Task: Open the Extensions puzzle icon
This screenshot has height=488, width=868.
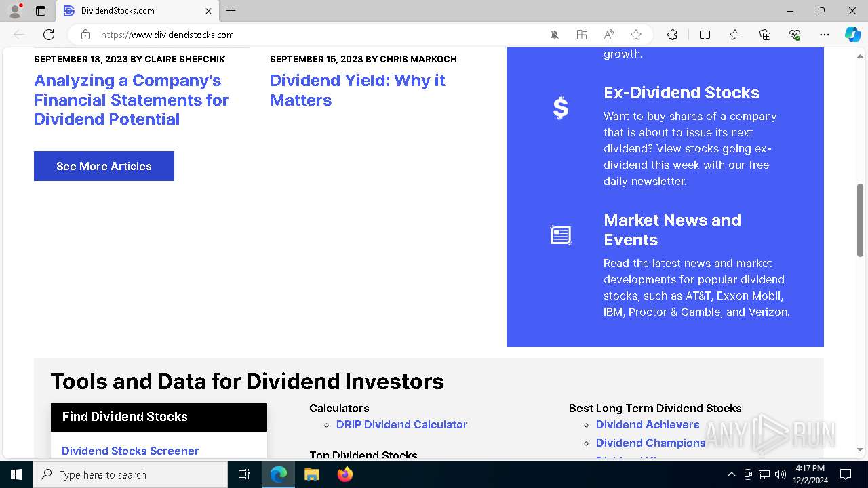Action: [672, 35]
